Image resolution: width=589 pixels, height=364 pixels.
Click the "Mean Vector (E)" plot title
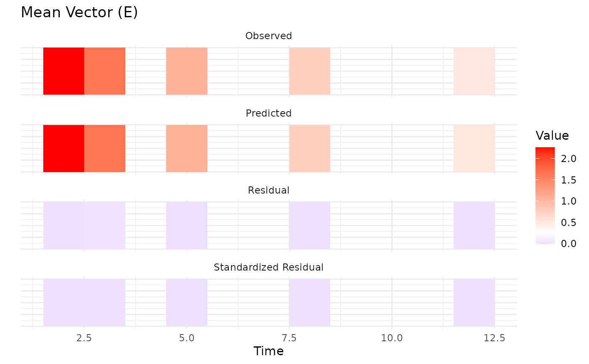(79, 13)
